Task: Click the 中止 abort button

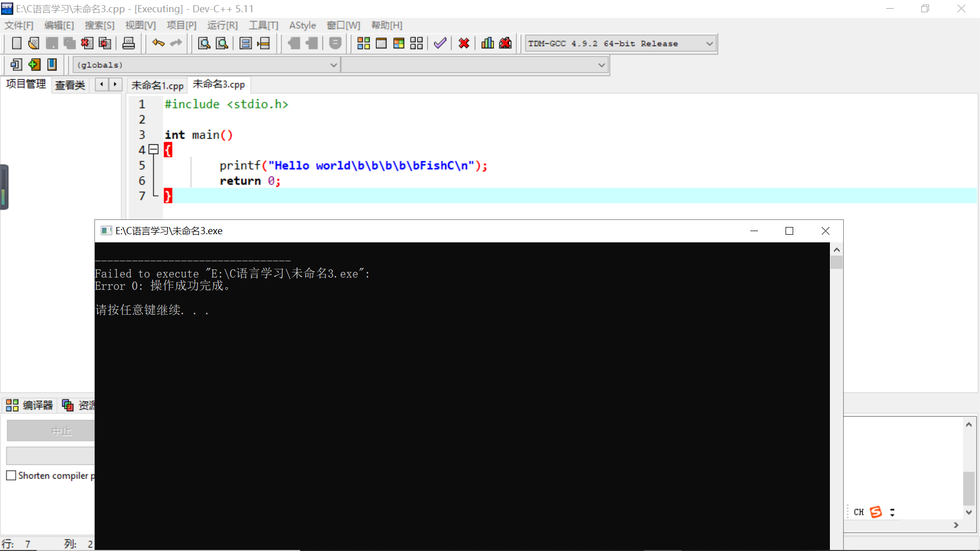Action: pyautogui.click(x=51, y=431)
